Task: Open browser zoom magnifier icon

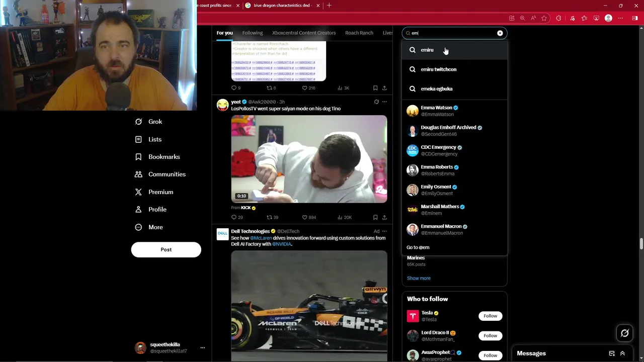Action: point(522,18)
